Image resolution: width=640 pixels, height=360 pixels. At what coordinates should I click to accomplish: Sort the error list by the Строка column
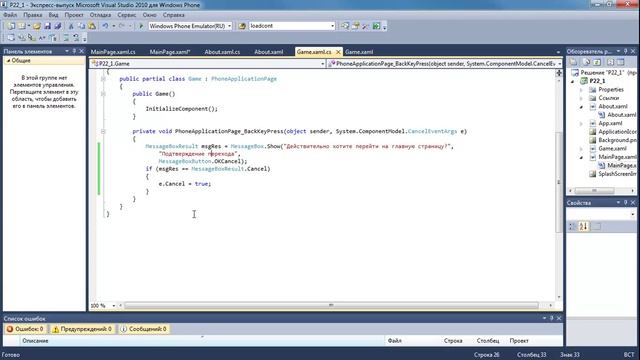pos(453,340)
